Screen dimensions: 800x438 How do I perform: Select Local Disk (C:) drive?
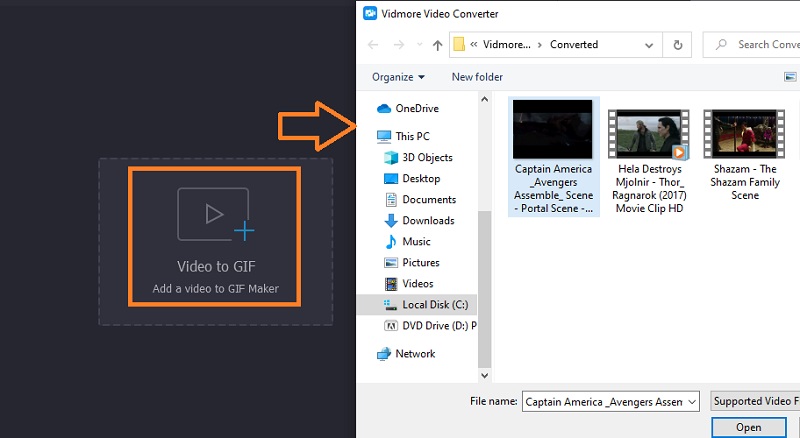click(x=434, y=304)
